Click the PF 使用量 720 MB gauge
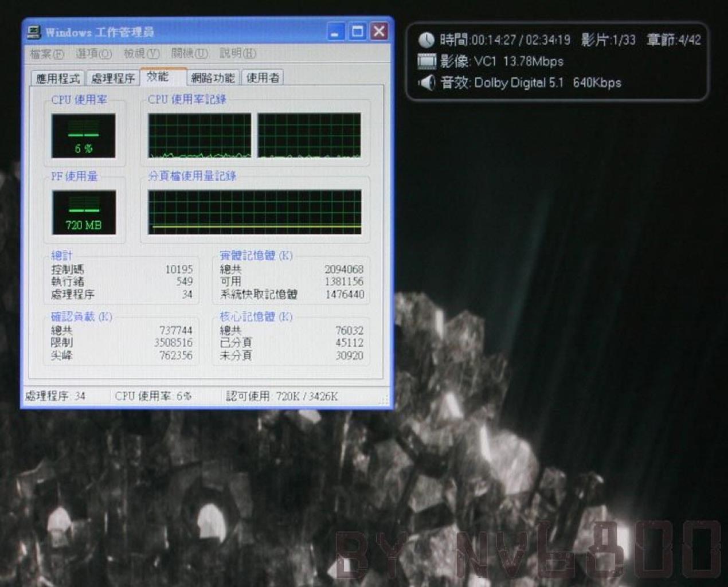 pos(84,212)
